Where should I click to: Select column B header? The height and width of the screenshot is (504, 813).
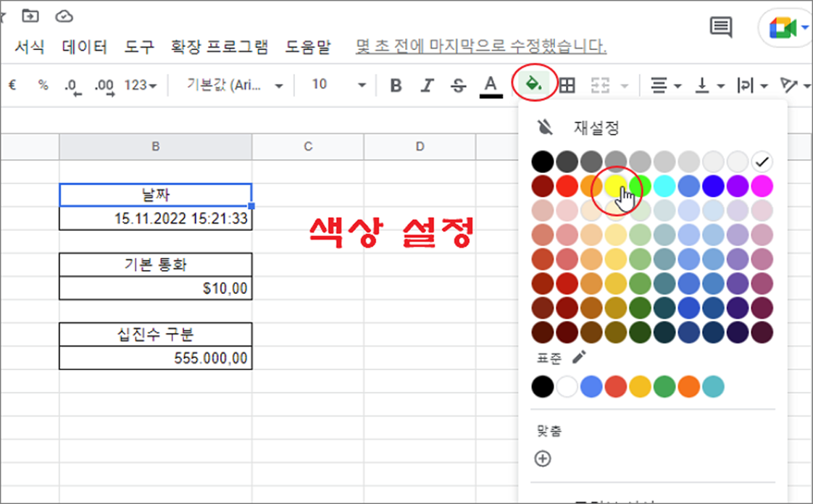click(156, 146)
